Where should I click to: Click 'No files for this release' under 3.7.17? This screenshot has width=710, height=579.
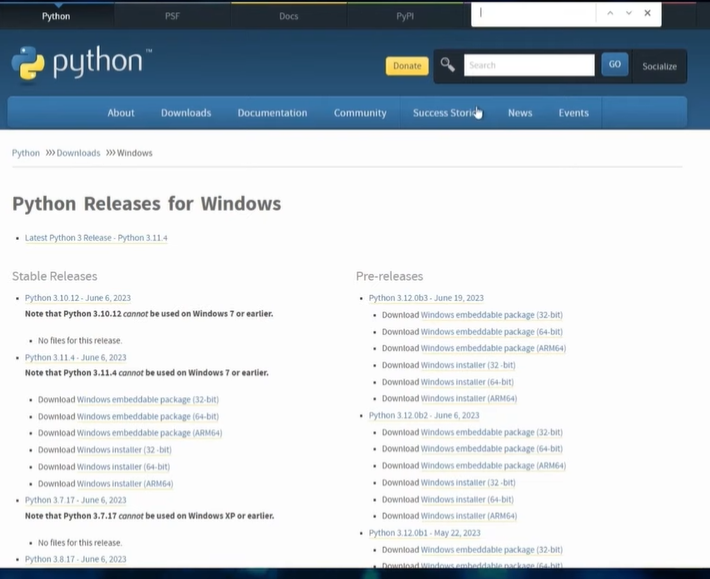(80, 542)
